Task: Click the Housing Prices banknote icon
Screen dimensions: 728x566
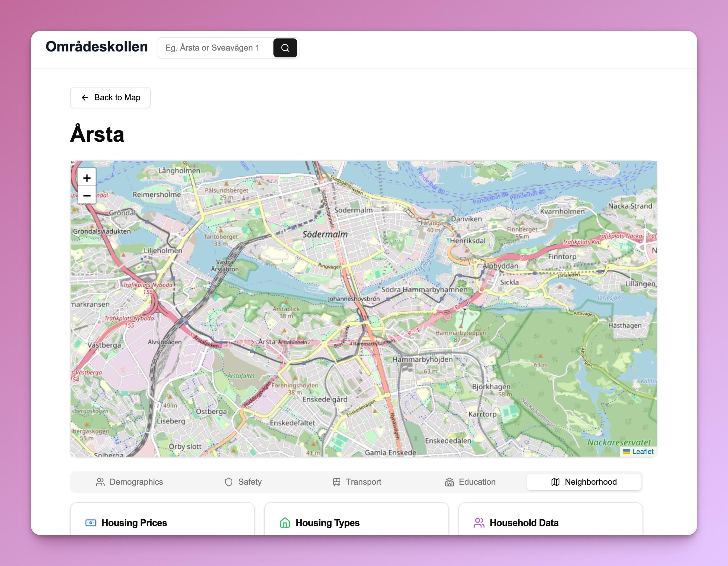Action: pyautogui.click(x=91, y=523)
